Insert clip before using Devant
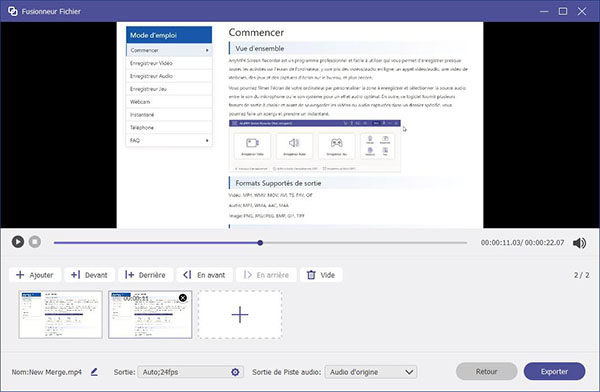The height and width of the screenshot is (392, 600). (x=89, y=275)
